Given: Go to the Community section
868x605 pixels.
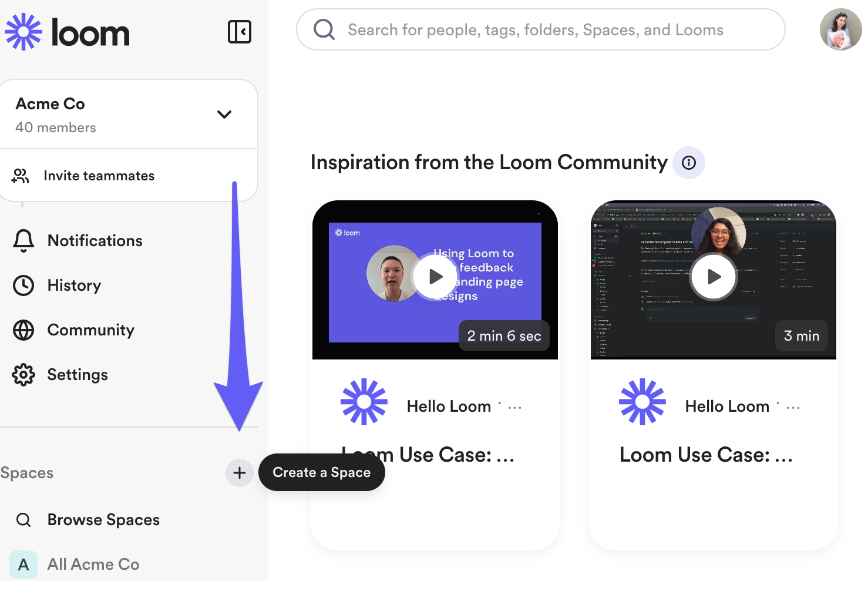Looking at the screenshot, I should click(x=90, y=330).
